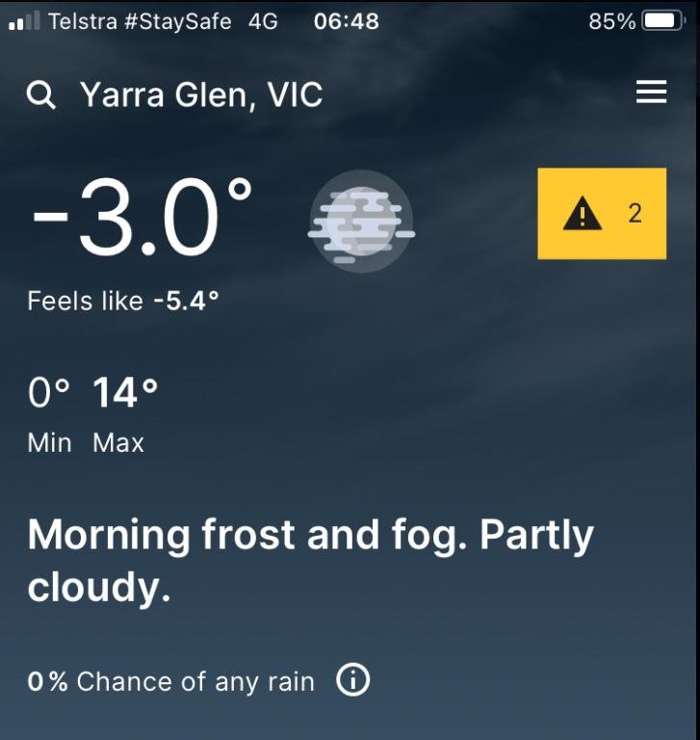Tap the current temperature -3.0°
The height and width of the screenshot is (740, 700).
click(142, 217)
